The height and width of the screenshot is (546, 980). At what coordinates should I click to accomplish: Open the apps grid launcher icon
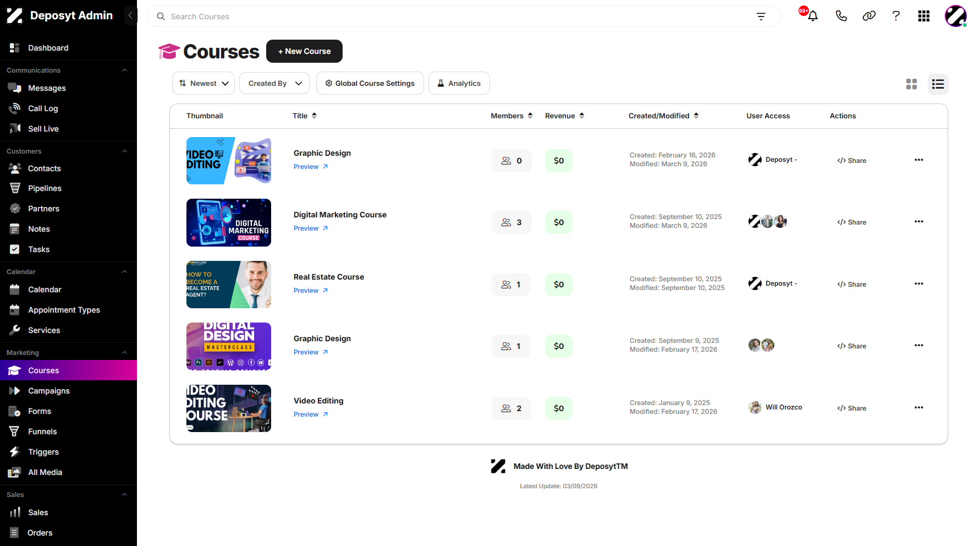click(924, 16)
